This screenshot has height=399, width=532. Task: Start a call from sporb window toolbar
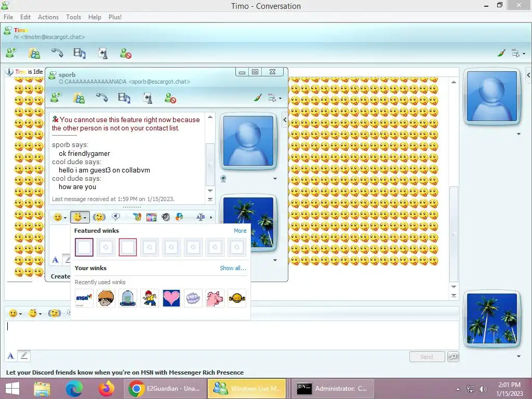(x=102, y=98)
